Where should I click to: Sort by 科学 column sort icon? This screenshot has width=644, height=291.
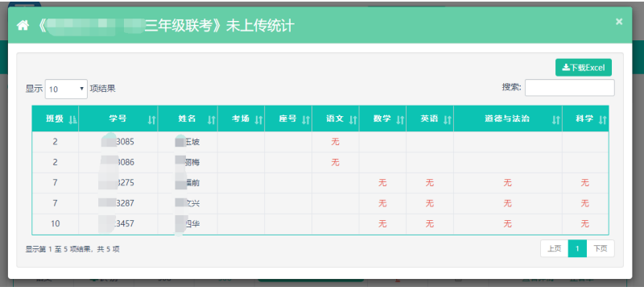602,119
